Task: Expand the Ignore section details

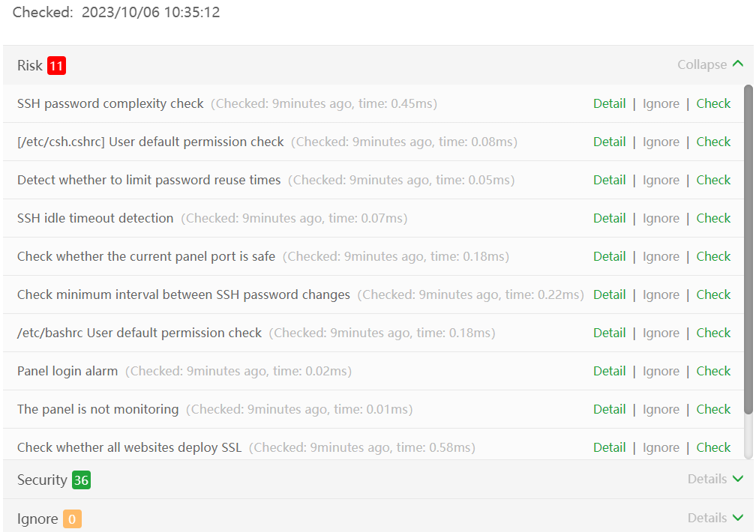Action: 715,518
